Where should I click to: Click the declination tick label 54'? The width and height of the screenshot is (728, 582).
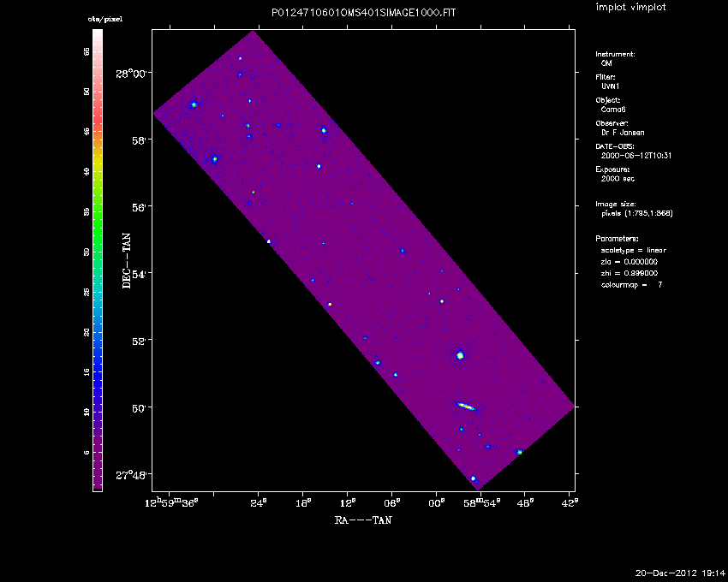(139, 274)
